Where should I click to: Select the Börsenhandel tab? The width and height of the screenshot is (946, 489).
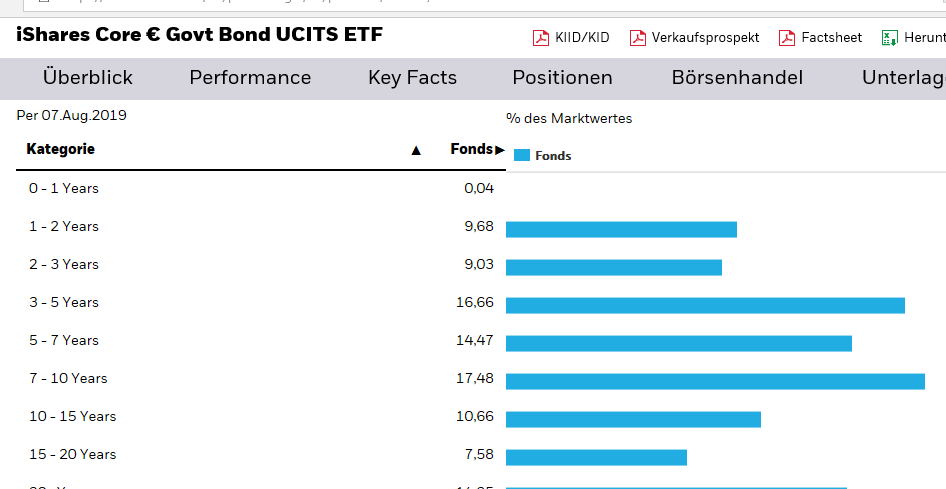(737, 78)
